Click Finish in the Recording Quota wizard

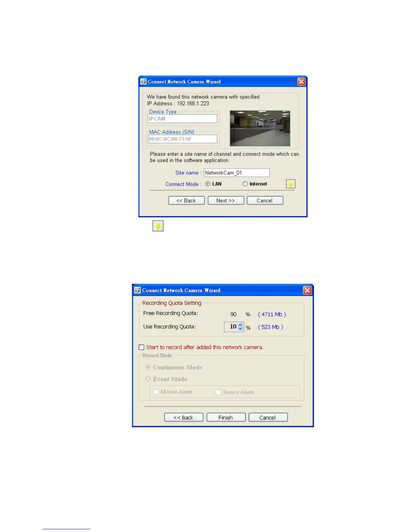coord(226,417)
